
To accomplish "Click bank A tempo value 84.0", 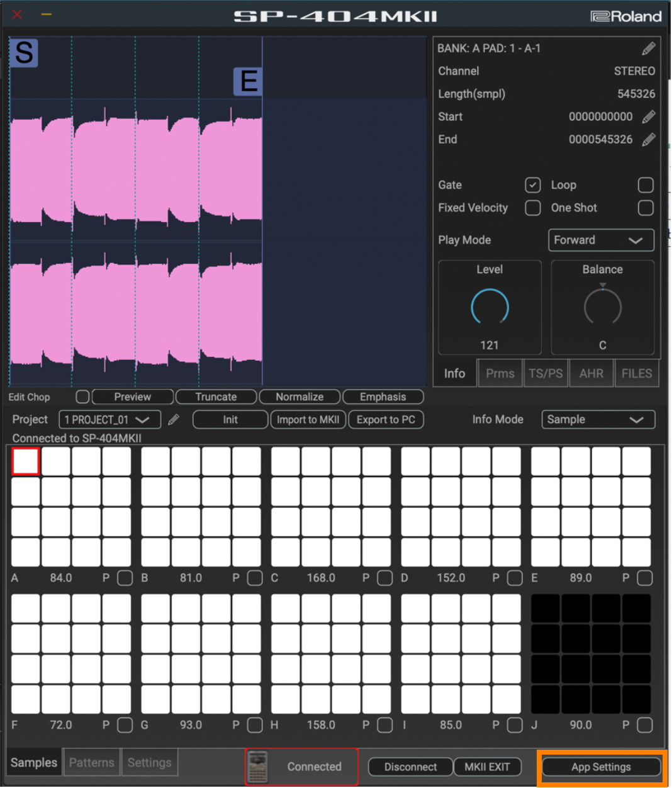I will (61, 578).
